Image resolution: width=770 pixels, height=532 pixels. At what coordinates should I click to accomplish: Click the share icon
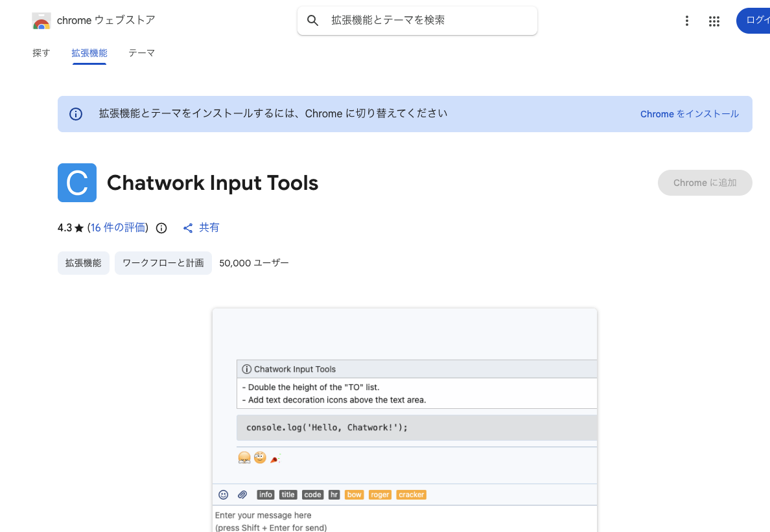pyautogui.click(x=187, y=228)
